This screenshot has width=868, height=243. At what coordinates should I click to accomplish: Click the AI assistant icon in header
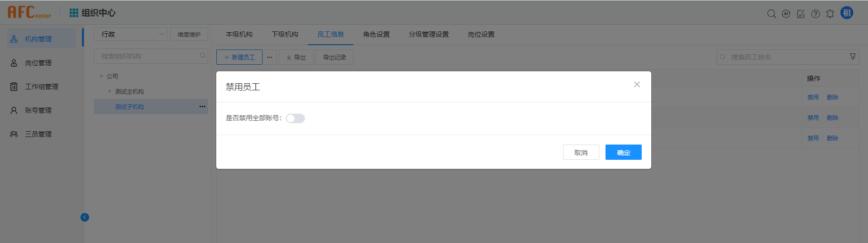coord(786,14)
